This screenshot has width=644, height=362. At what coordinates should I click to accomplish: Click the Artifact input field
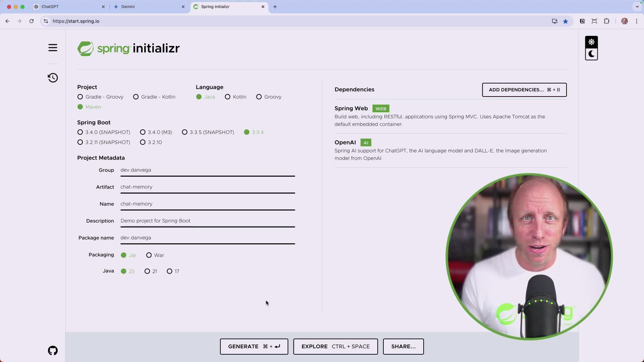pos(208,187)
